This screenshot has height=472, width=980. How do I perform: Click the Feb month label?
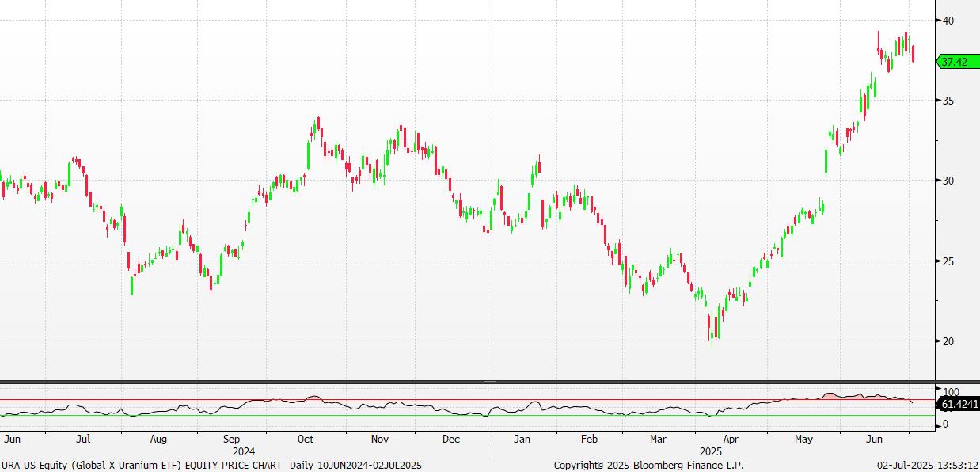point(589,439)
